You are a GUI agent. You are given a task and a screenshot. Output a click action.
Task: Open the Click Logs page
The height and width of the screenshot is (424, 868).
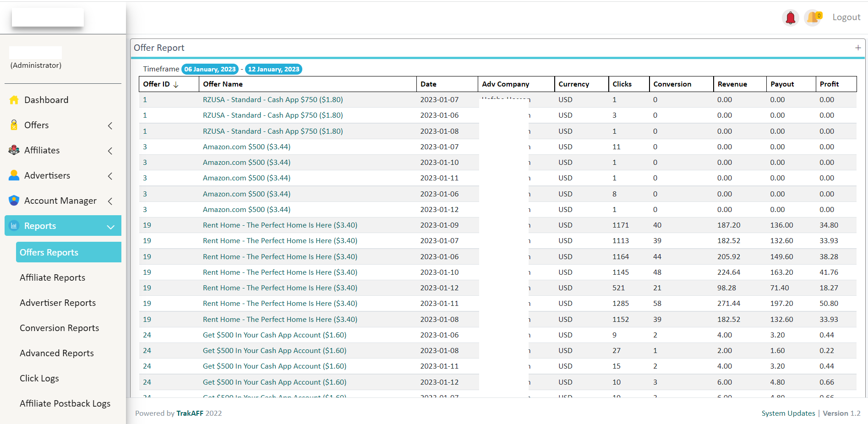[x=39, y=378]
